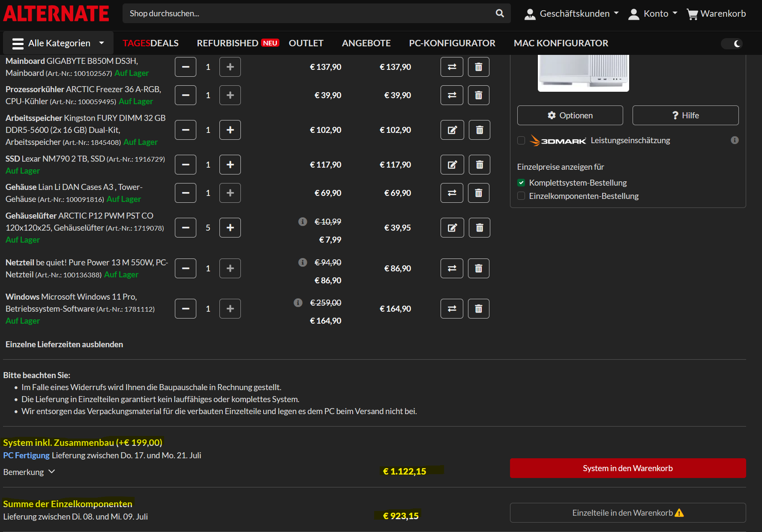This screenshot has height=532, width=762.
Task: Show price info for Windows 11 Pro
Action: point(298,303)
